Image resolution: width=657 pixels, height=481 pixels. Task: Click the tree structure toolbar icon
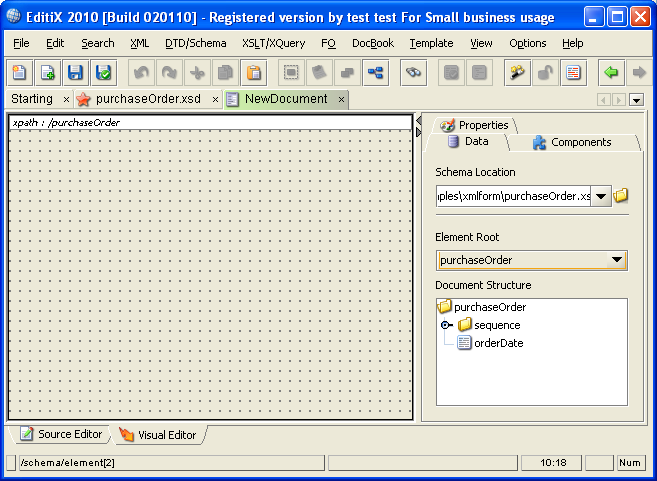tap(375, 73)
